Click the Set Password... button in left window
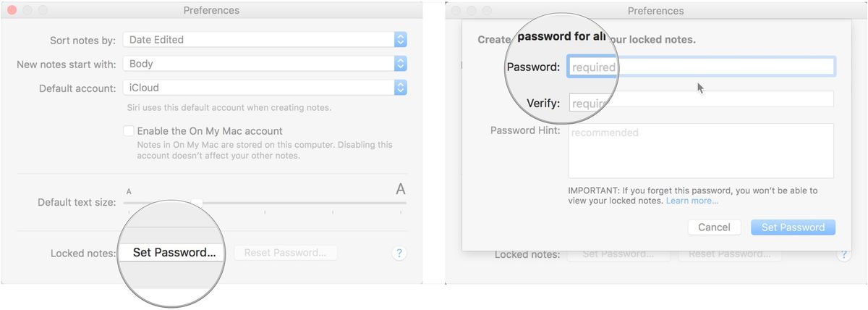Viewport: 868px width, 310px height. [x=174, y=253]
